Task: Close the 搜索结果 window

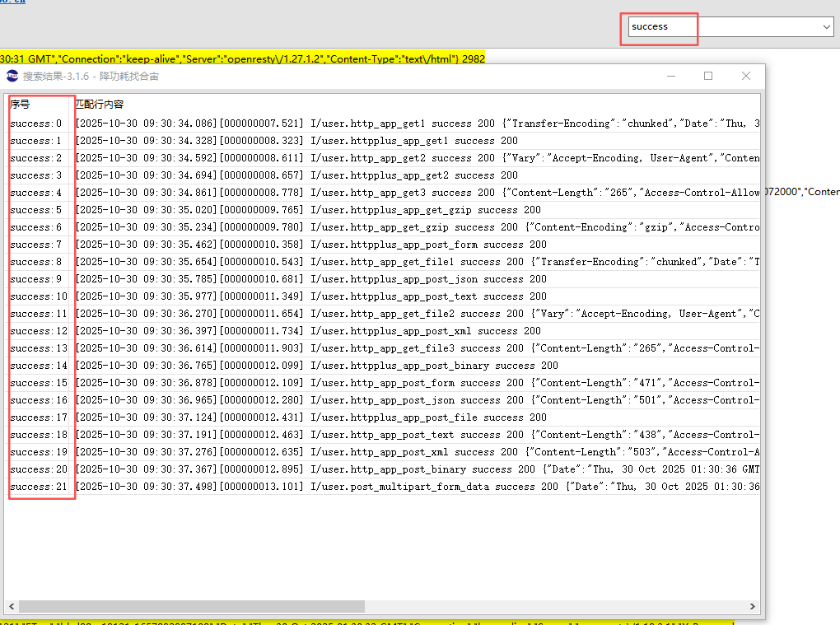Action: [746, 76]
